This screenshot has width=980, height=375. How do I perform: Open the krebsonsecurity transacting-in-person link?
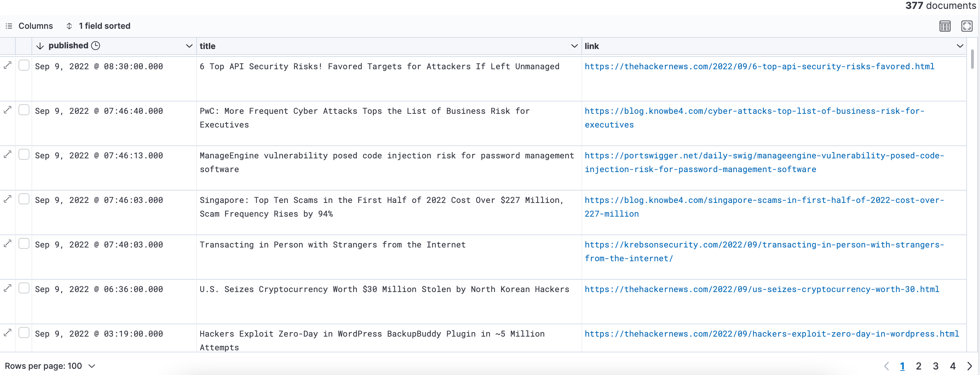[764, 252]
